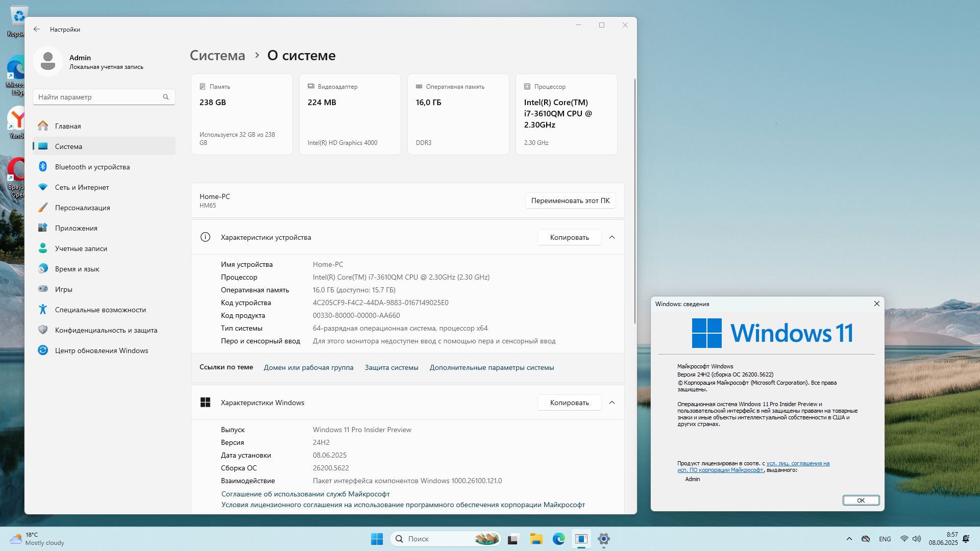This screenshot has width=980, height=551.
Task: Open Специальные возможности settings
Action: (100, 310)
